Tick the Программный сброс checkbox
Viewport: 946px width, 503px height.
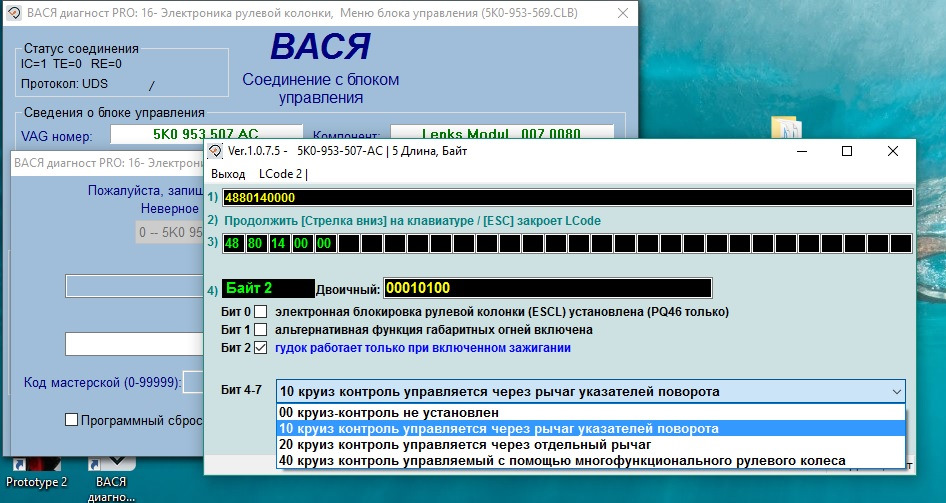(71, 420)
